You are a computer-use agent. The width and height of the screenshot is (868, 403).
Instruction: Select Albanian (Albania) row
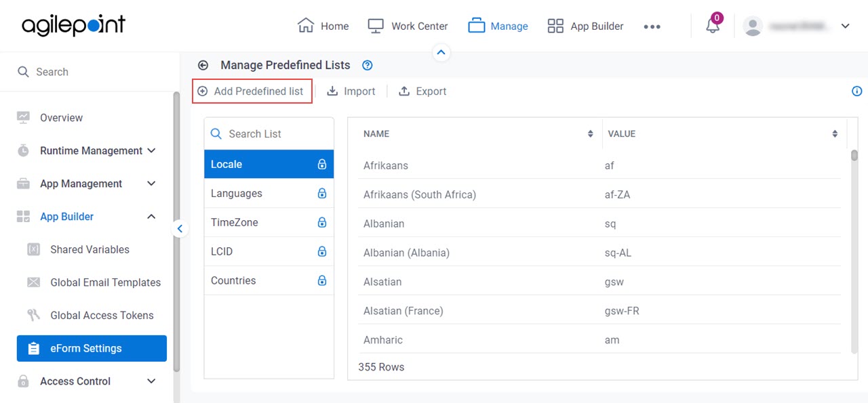[x=599, y=253]
